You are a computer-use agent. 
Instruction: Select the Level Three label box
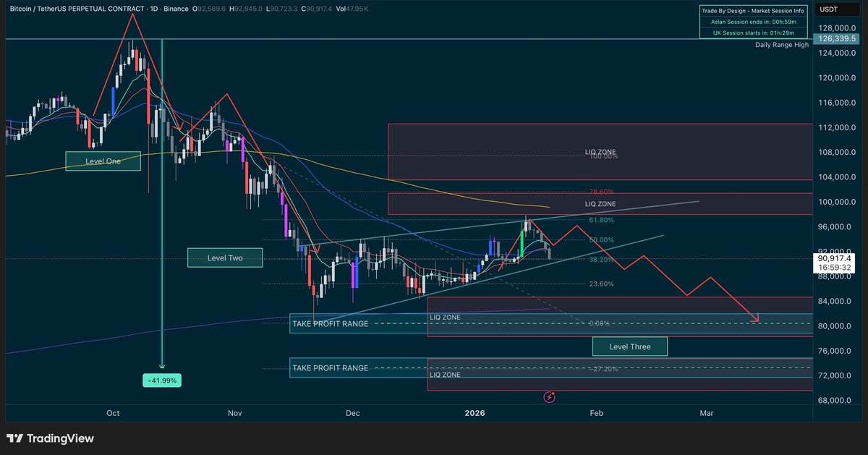pyautogui.click(x=630, y=346)
